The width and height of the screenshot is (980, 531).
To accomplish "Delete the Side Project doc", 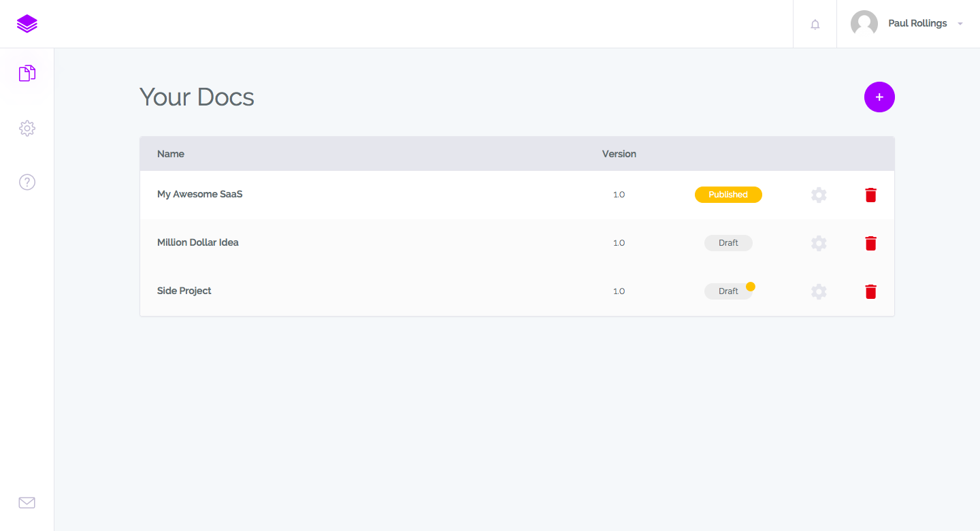I will click(x=870, y=291).
